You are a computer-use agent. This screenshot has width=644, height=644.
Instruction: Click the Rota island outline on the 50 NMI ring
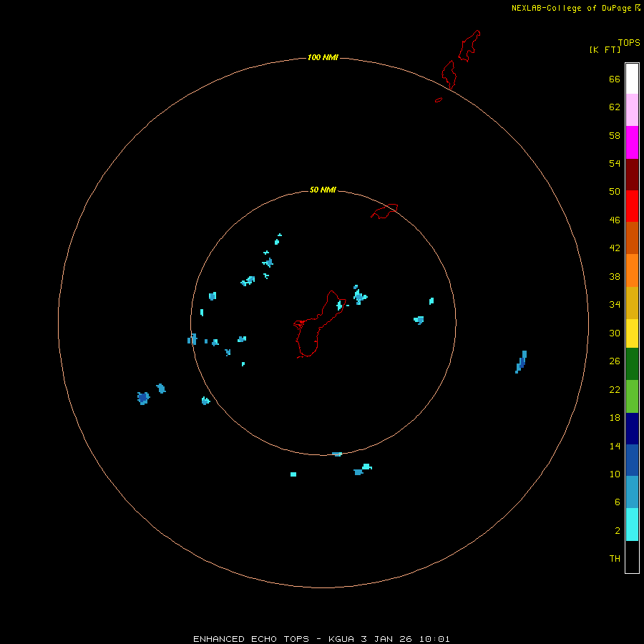(384, 211)
